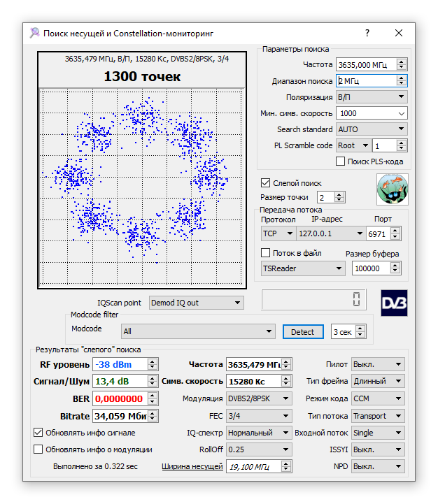
Task: Expand the TSReader output dropdown
Action: (302, 268)
